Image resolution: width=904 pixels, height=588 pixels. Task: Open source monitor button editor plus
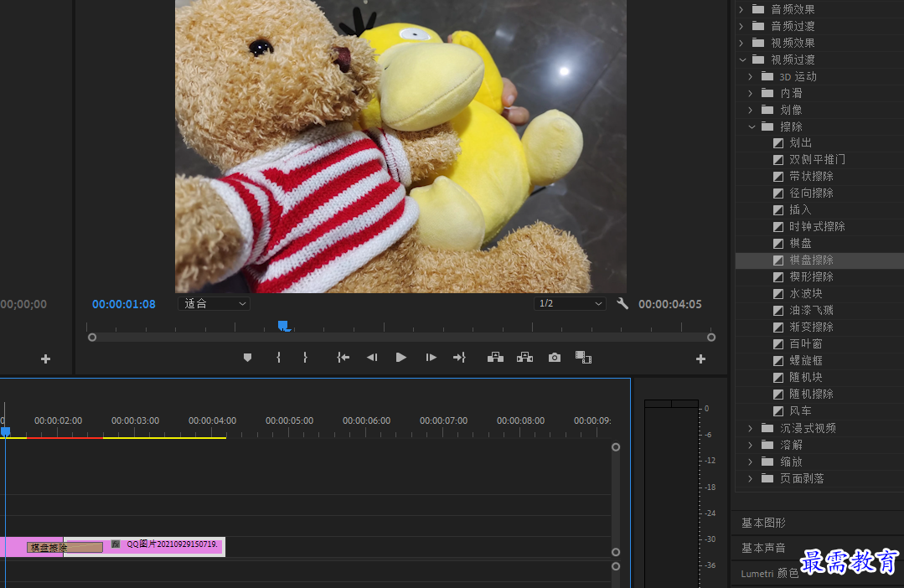(45, 359)
